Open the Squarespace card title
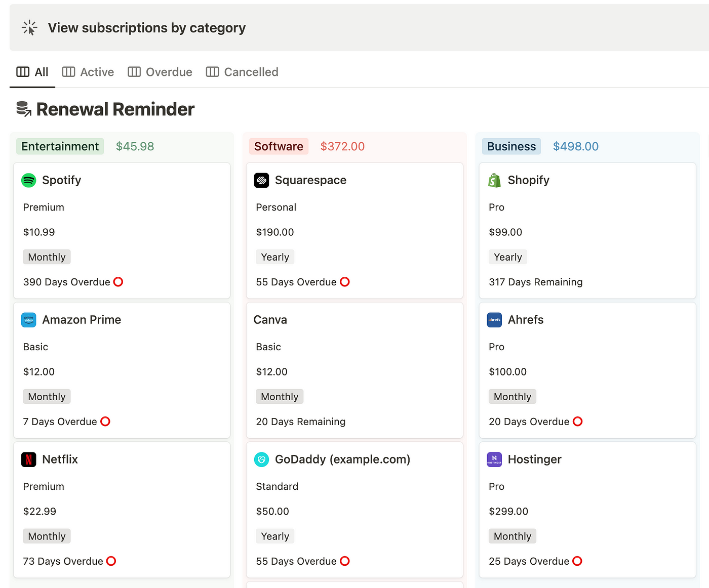Screen dimensions: 709x588 [311, 180]
